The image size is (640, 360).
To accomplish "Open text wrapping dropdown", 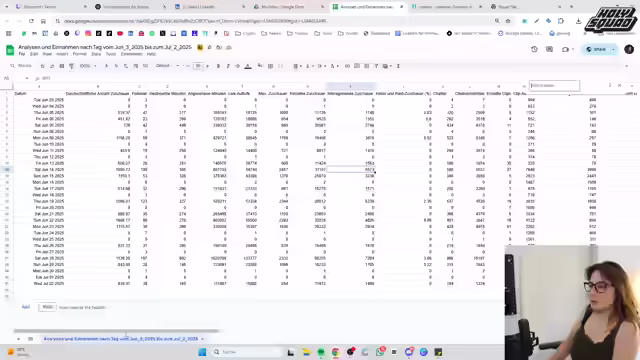I will pyautogui.click(x=321, y=66).
